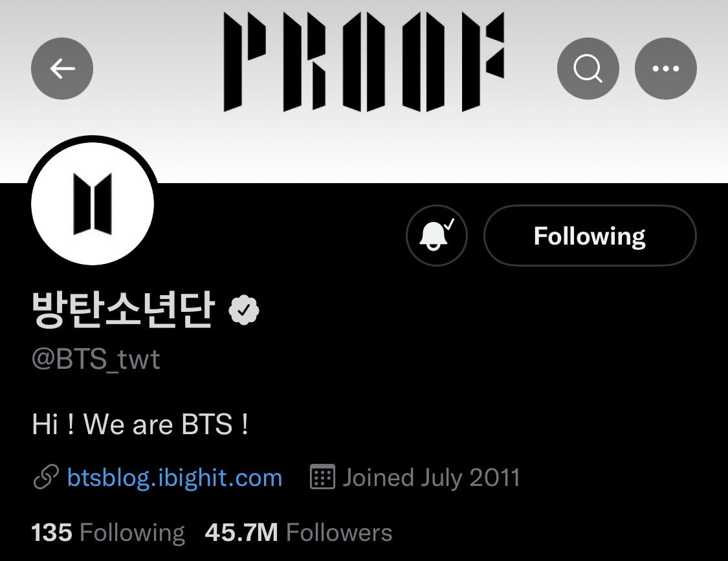
Task: Toggle the notification bell for BTS_twt
Action: click(436, 236)
